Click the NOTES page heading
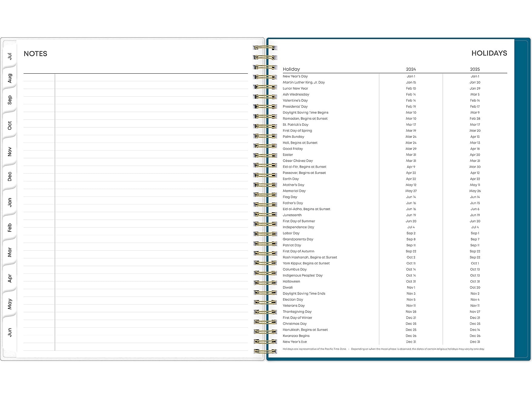This screenshot has height=399, width=532. tap(35, 54)
